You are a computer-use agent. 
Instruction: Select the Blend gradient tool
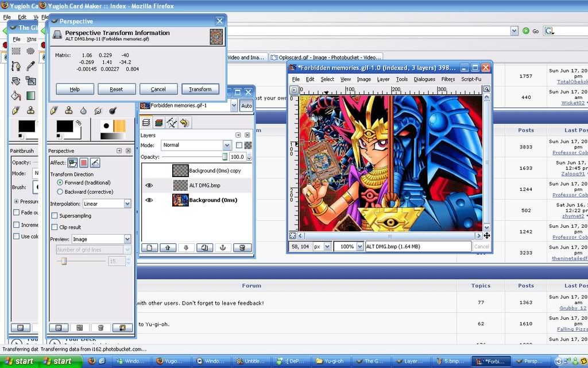click(x=31, y=95)
